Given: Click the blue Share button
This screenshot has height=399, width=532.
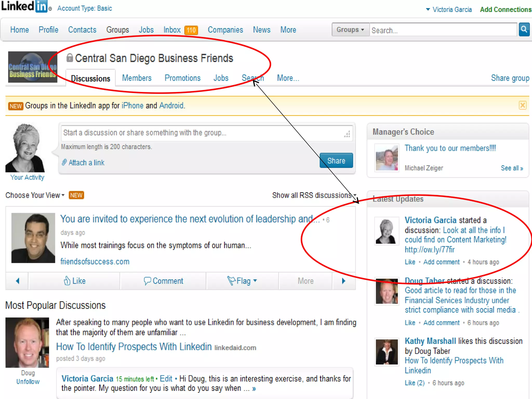Looking at the screenshot, I should point(336,161).
